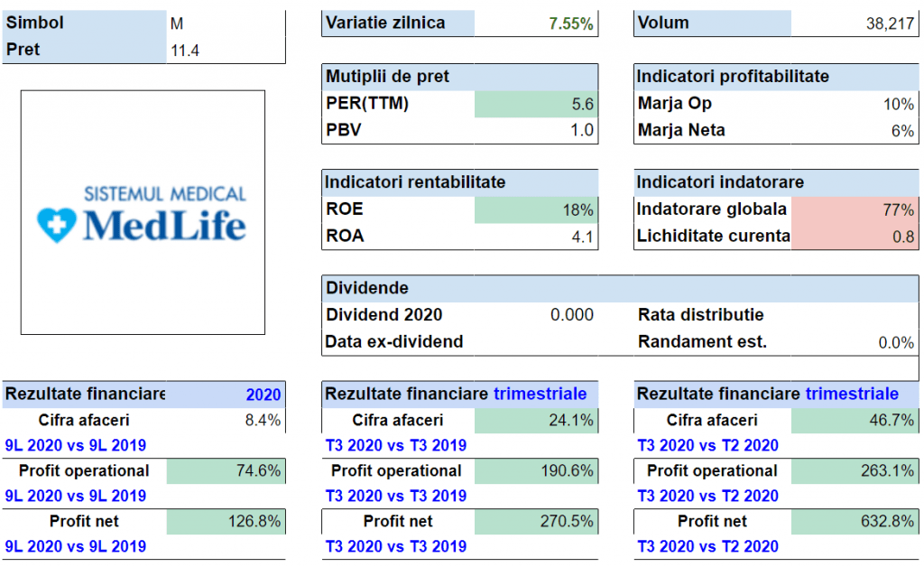Click the Variatie zilnica value 7.55%

[x=571, y=24]
